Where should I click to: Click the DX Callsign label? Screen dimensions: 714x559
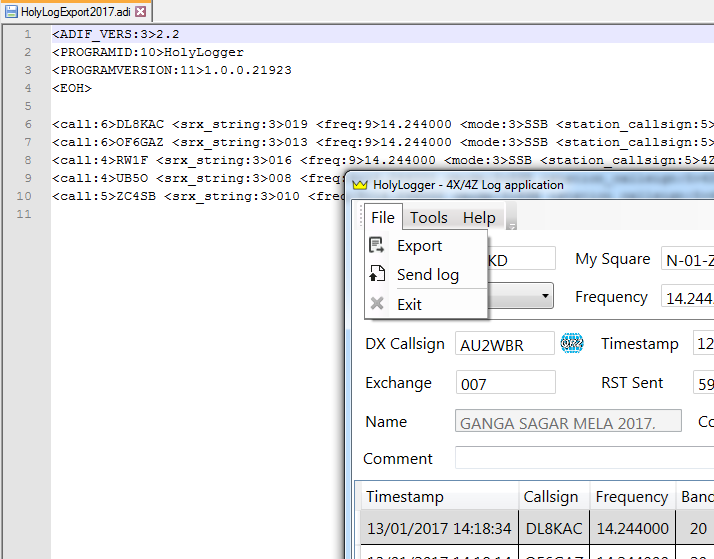(x=405, y=344)
